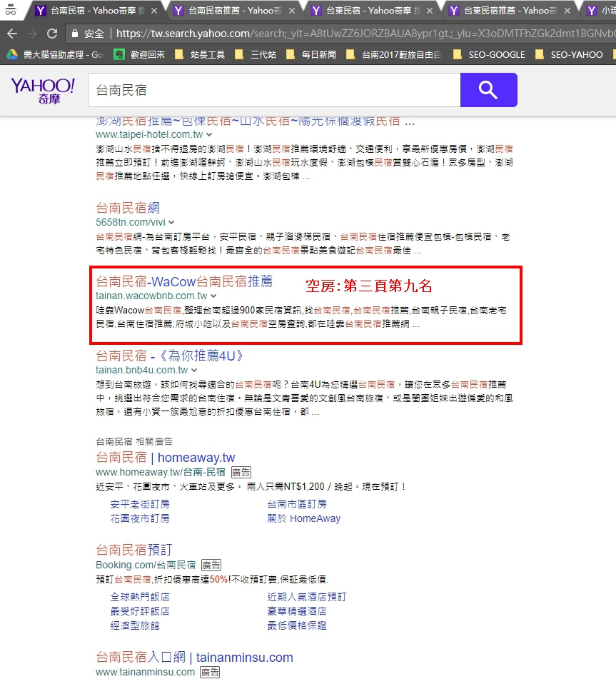Viewport: 616px width, 679px height.
Task: Open the SEO-YAHOO bookmark folder
Action: point(569,54)
